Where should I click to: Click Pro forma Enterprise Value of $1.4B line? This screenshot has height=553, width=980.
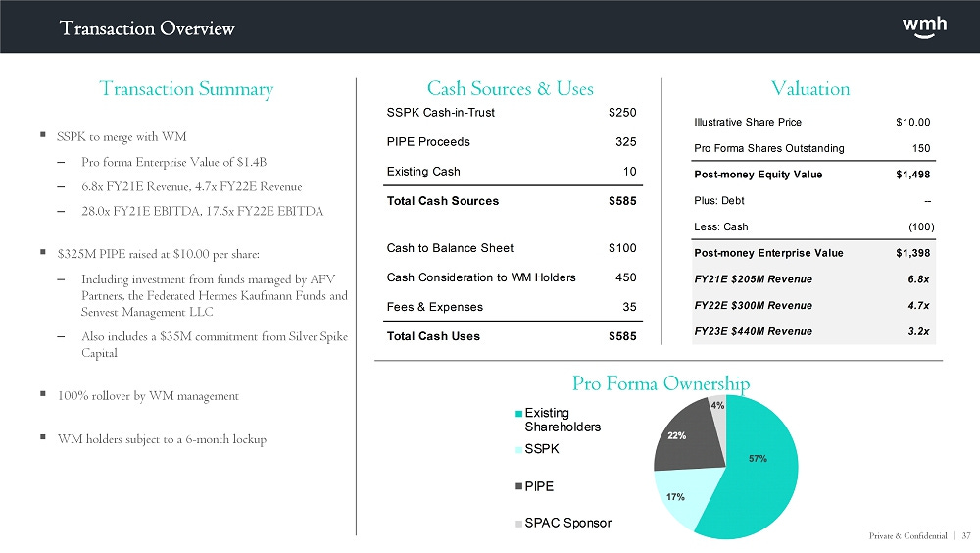[173, 162]
